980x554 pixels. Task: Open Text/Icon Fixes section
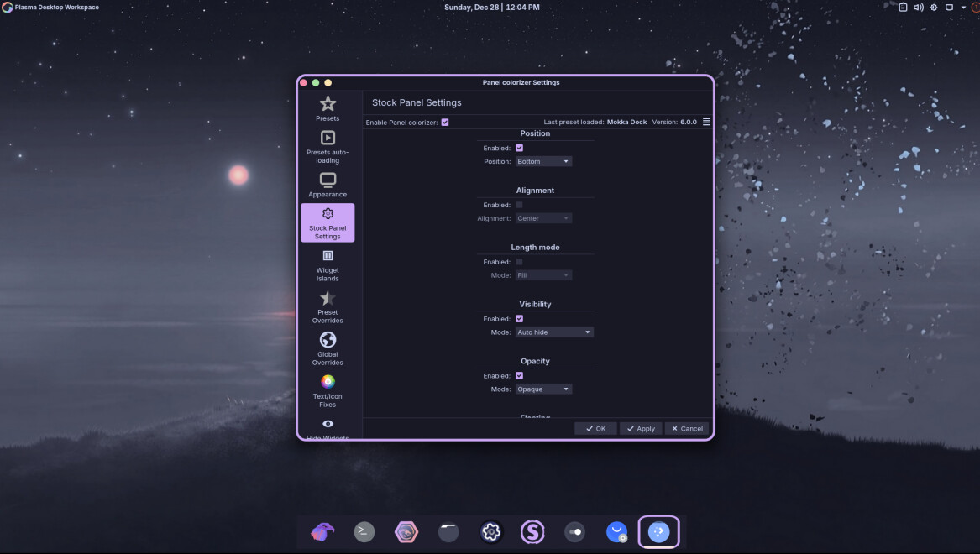pos(328,390)
